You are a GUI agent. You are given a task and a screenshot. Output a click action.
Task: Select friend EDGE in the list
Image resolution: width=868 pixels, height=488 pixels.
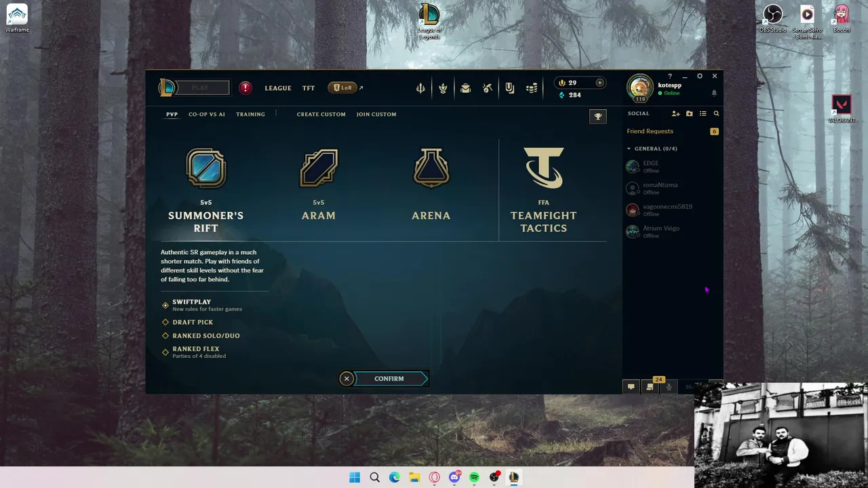(x=671, y=167)
